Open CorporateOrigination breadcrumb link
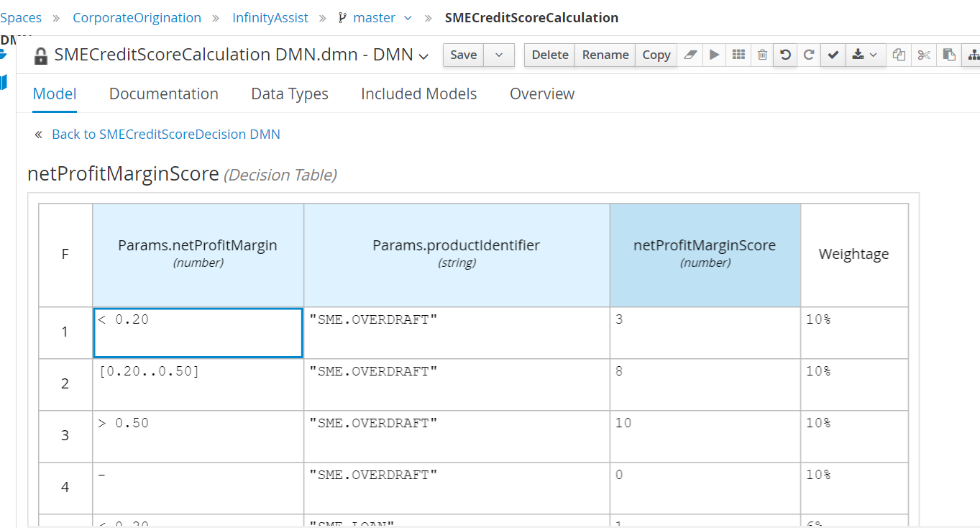Screen dimensions: 980x528 137,18
